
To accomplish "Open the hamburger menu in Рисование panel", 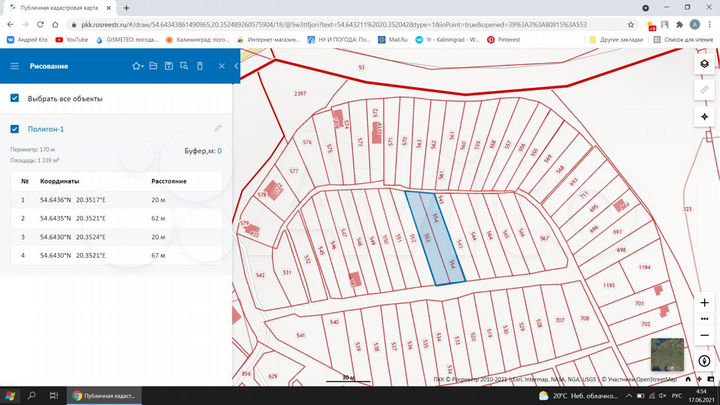I will click(x=14, y=66).
